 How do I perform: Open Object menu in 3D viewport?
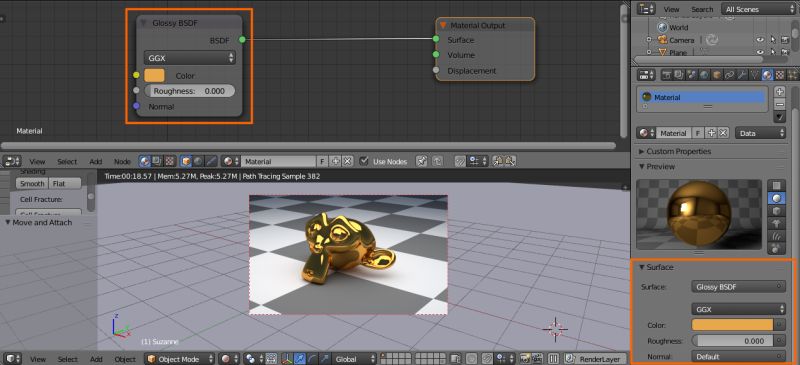click(x=125, y=359)
